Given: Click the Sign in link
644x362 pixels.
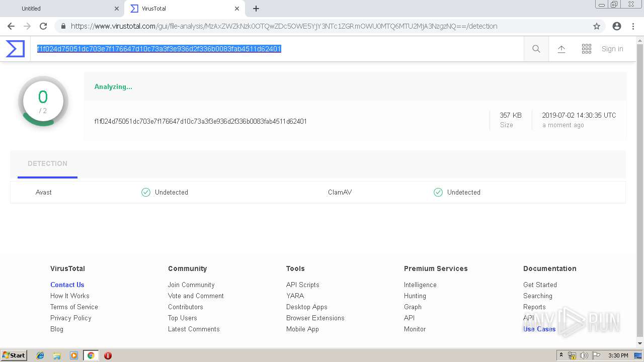Looking at the screenshot, I should click(612, 49).
